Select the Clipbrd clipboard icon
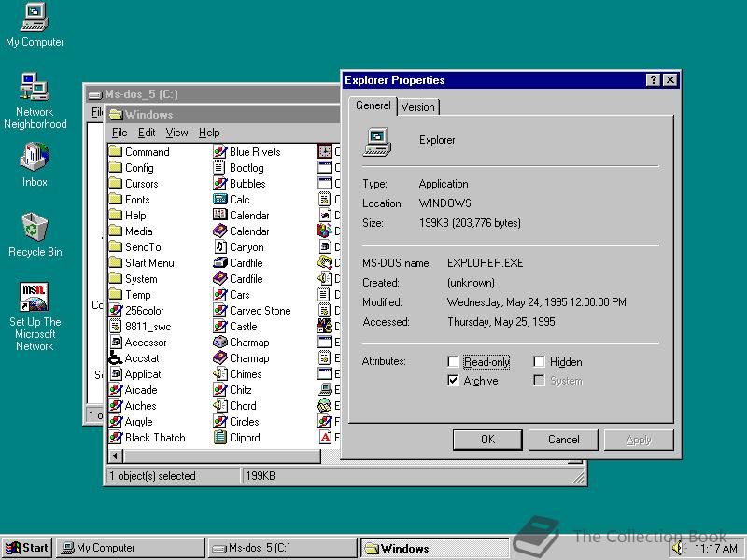This screenshot has width=747, height=560. 219,438
